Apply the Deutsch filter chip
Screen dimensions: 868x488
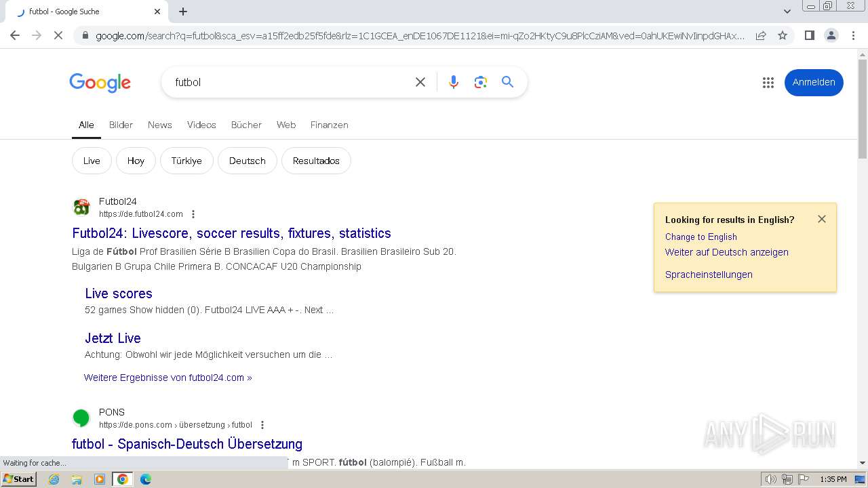click(x=248, y=161)
